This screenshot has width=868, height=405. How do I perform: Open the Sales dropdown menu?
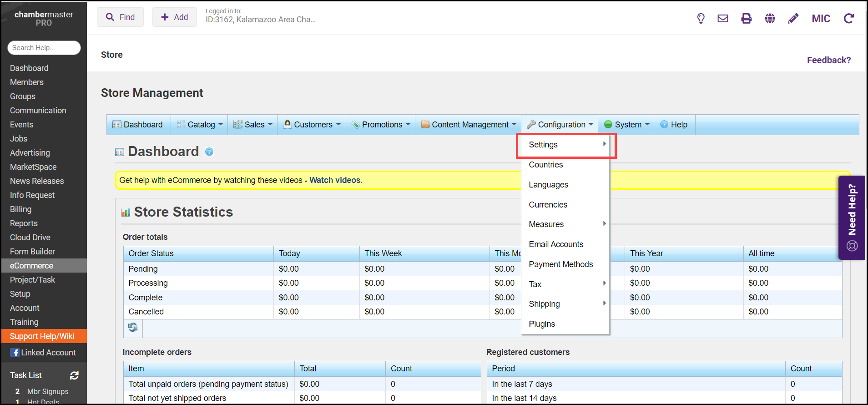(253, 125)
